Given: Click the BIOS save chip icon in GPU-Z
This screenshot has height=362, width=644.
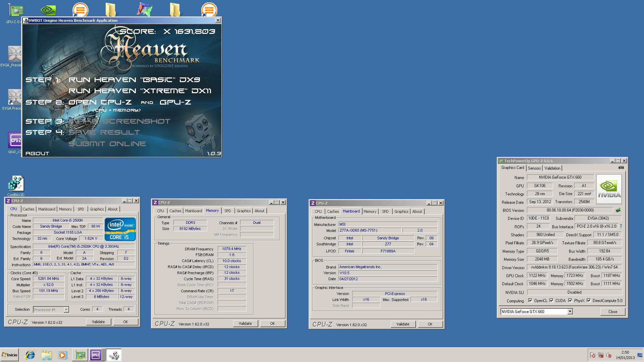Looking at the screenshot, I should [618, 210].
